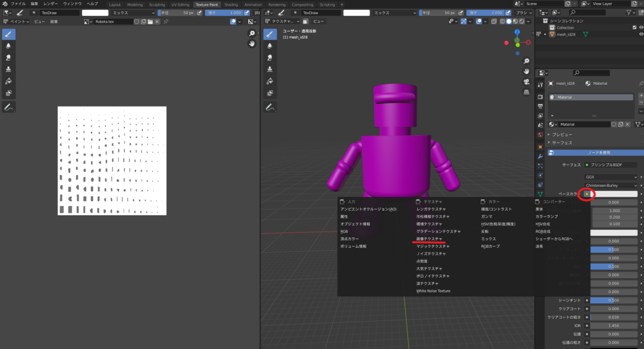The width and height of the screenshot is (644, 349).
Task: Select the Smear tool in 3D viewport
Action: 270,58
